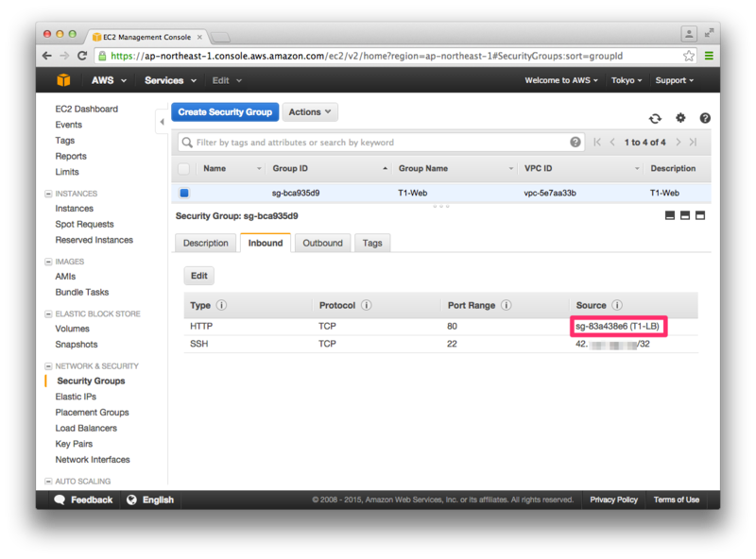Click the filter box help icon

click(576, 143)
